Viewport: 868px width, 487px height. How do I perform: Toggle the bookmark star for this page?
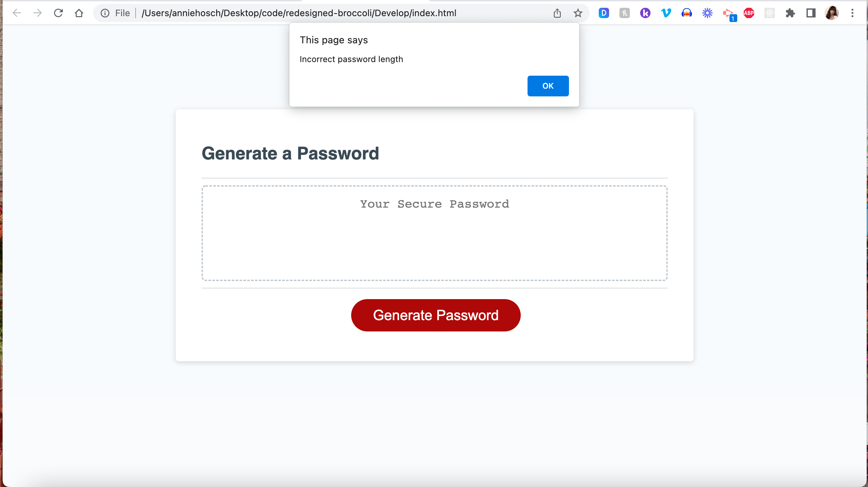coord(578,13)
